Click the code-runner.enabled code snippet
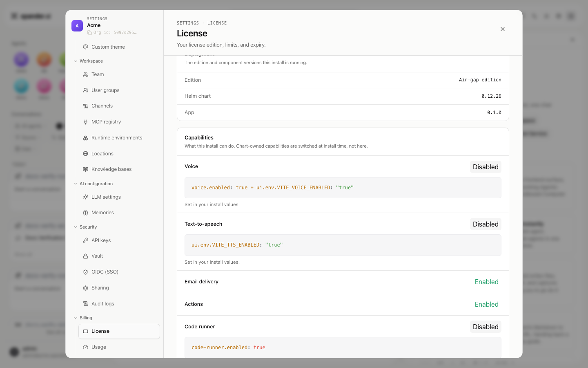Screen dimensions: 588x368 tap(343, 348)
